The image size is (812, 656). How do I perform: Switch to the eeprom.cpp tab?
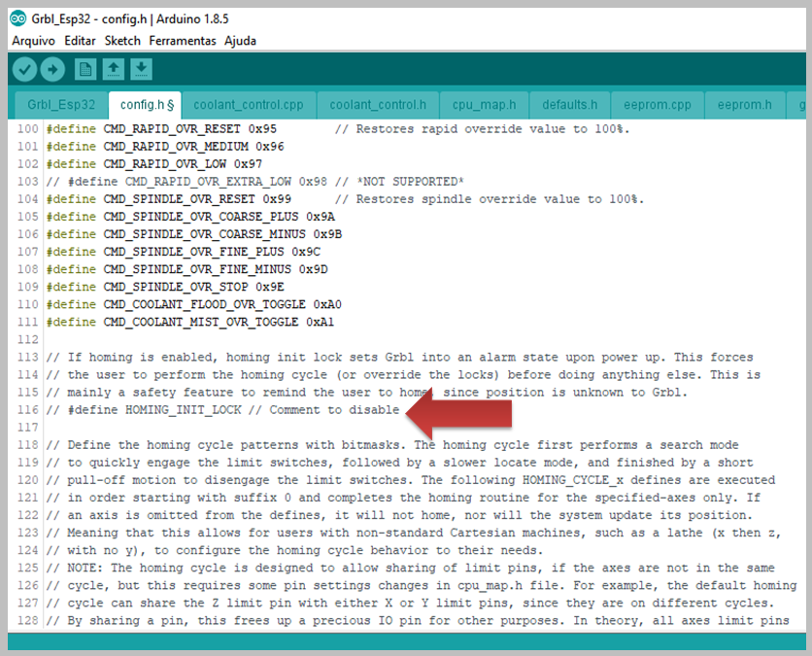[658, 105]
